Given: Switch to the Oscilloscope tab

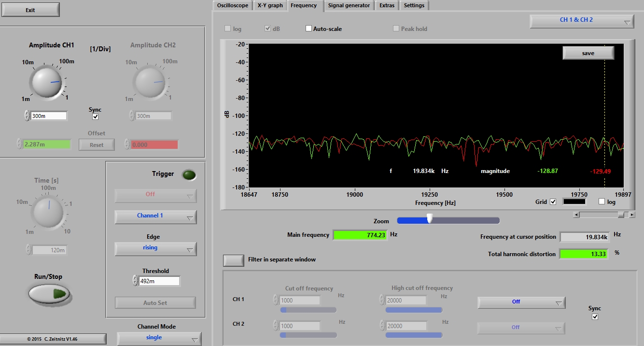Looking at the screenshot, I should click(233, 6).
